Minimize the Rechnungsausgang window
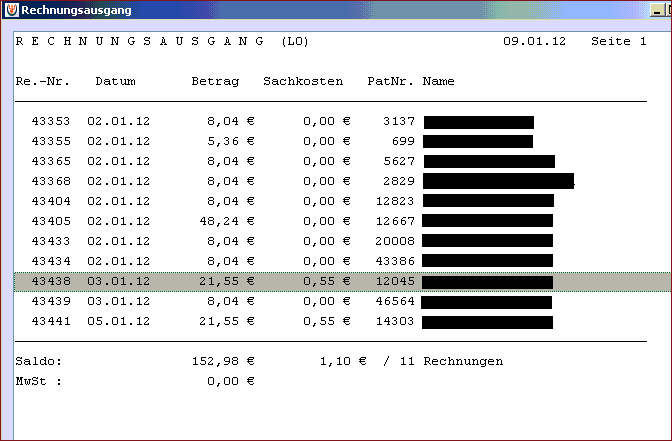Viewport: 672px width, 441px height. pyautogui.click(x=657, y=10)
